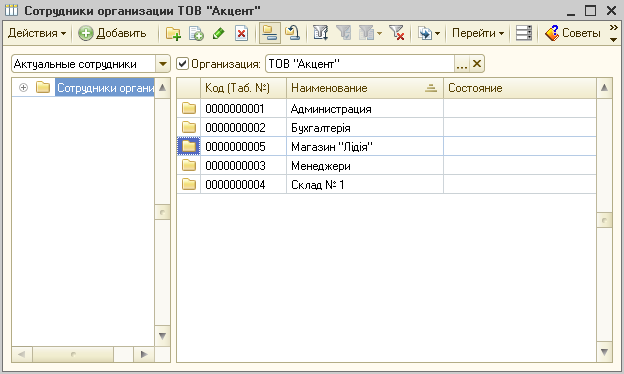Click the Добавить button
This screenshot has height=374, width=624.
click(112, 33)
